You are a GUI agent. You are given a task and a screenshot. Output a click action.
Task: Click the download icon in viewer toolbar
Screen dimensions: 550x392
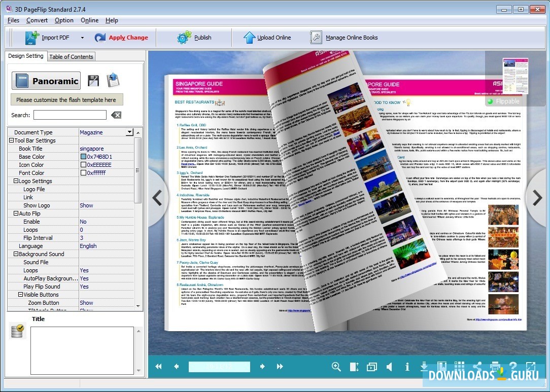[424, 367]
